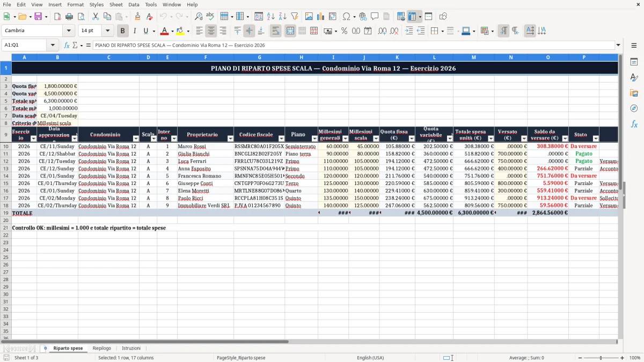The height and width of the screenshot is (362, 644).
Task: Toggle Italic formatting
Action: (x=135, y=31)
